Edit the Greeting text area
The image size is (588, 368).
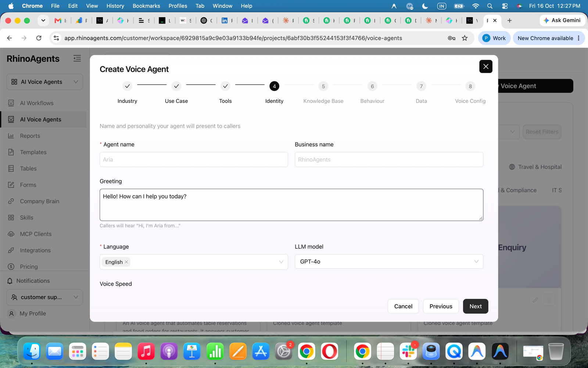coord(291,205)
